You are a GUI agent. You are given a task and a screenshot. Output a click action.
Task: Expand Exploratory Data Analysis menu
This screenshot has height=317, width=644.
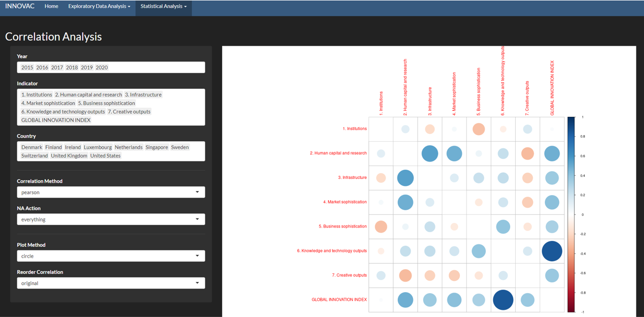pyautogui.click(x=99, y=7)
